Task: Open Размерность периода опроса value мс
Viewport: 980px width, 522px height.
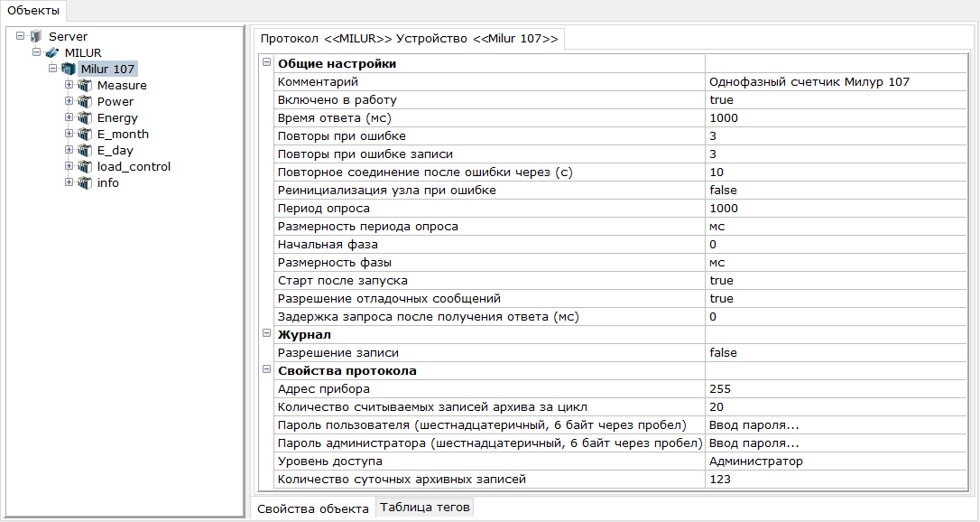Action: [x=836, y=227]
